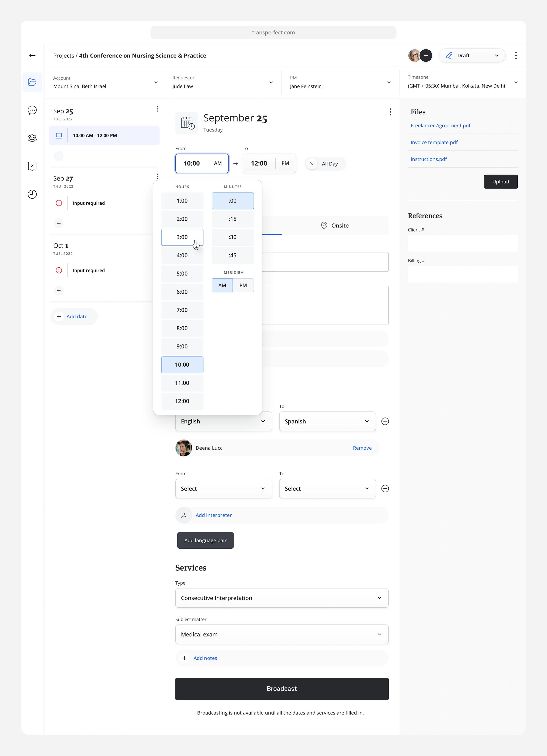The height and width of the screenshot is (756, 547).
Task: Click plus icon beside user avatar
Action: (x=426, y=56)
